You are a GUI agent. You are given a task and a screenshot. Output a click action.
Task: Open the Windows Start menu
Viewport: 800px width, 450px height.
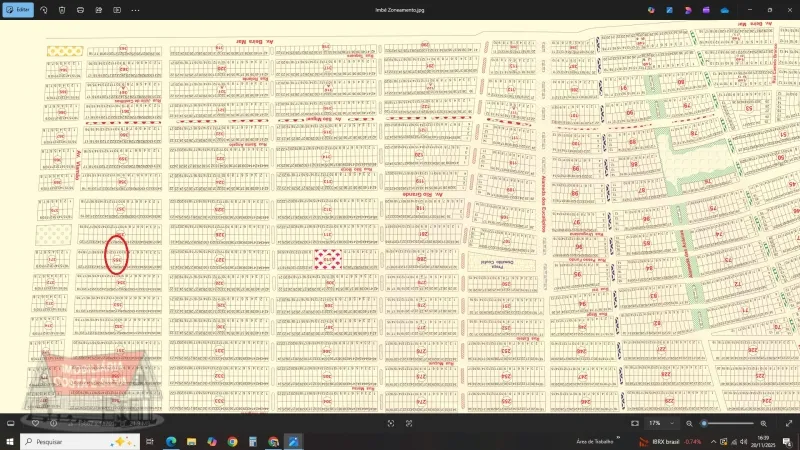pos(11,441)
